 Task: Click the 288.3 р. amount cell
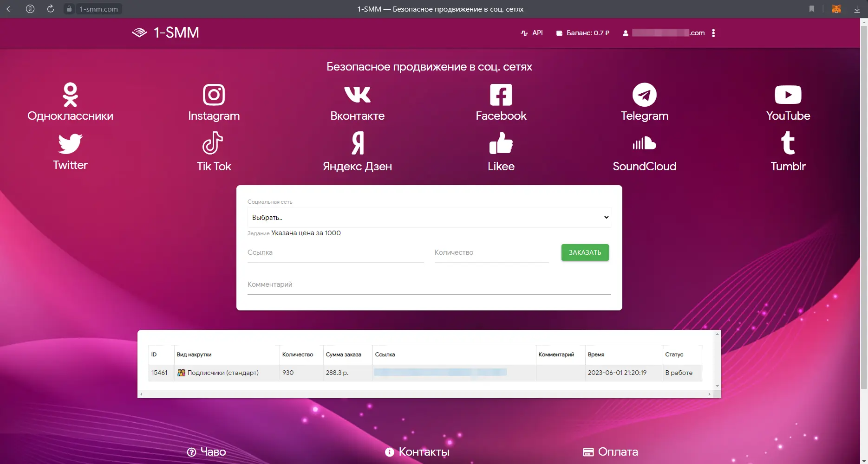(348, 373)
